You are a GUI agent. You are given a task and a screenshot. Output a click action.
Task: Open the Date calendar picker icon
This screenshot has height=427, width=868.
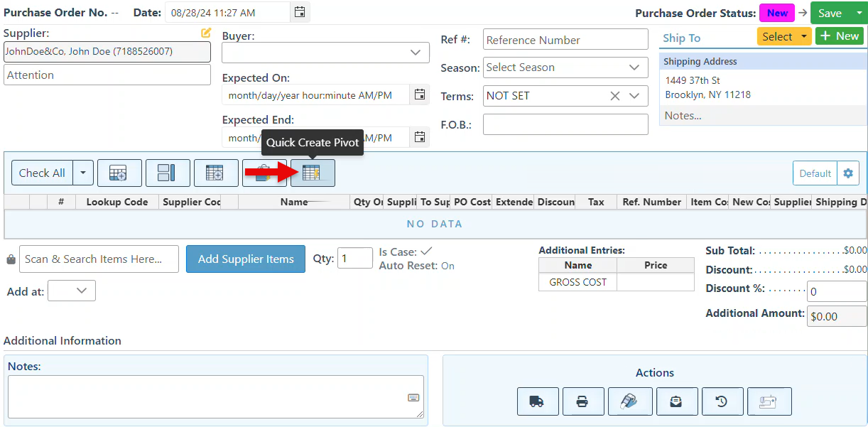[x=300, y=12]
